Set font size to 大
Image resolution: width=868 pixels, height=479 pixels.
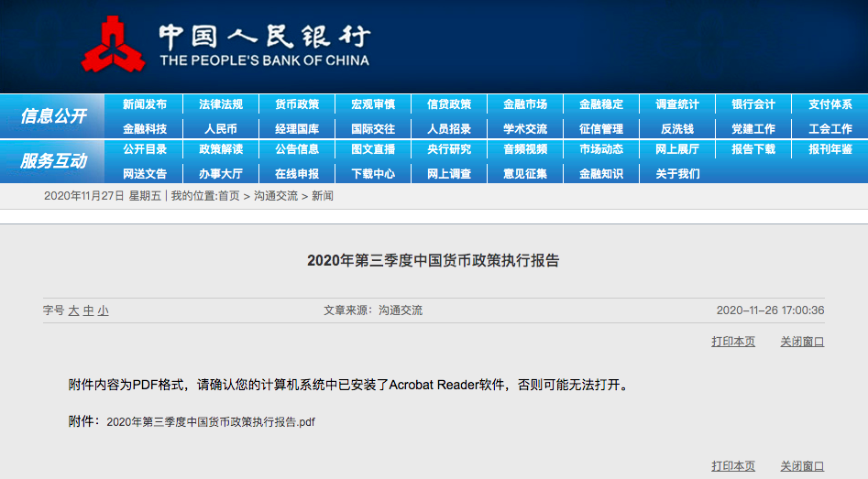[x=73, y=310]
